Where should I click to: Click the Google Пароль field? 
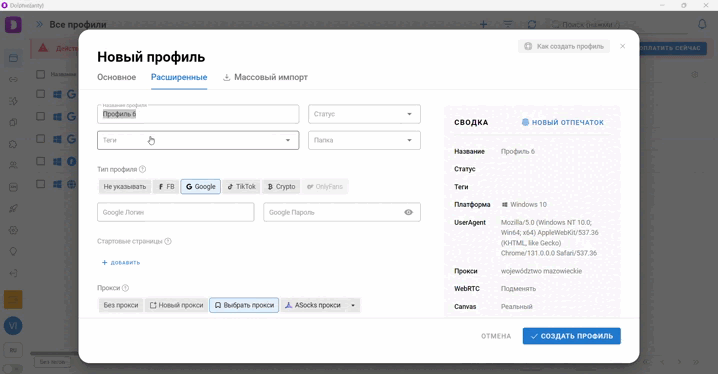342,212
